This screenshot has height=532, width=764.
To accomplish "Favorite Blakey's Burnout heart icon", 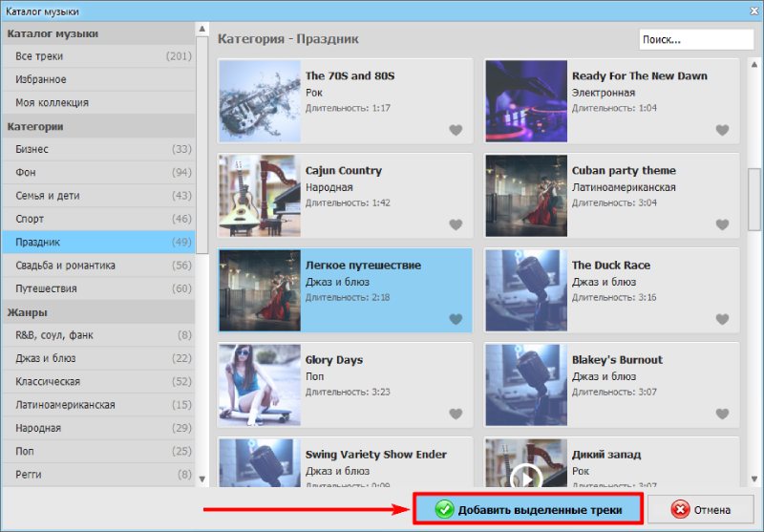I will (722, 414).
